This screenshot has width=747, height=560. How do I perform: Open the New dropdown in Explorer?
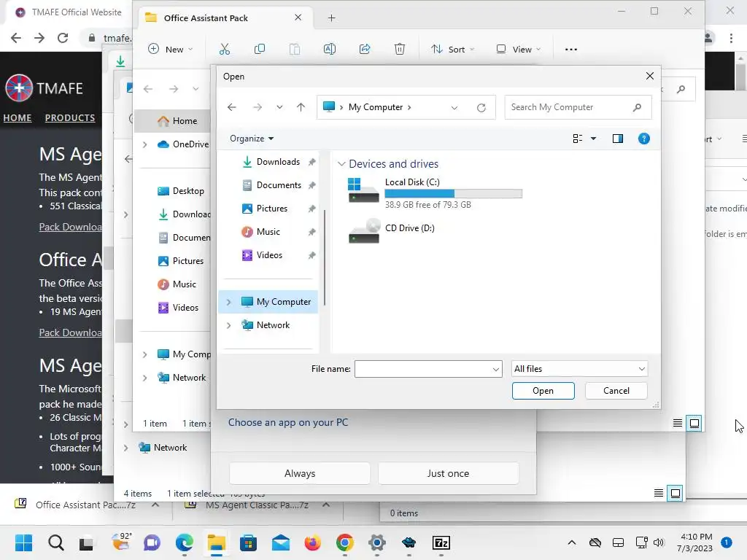pos(171,49)
